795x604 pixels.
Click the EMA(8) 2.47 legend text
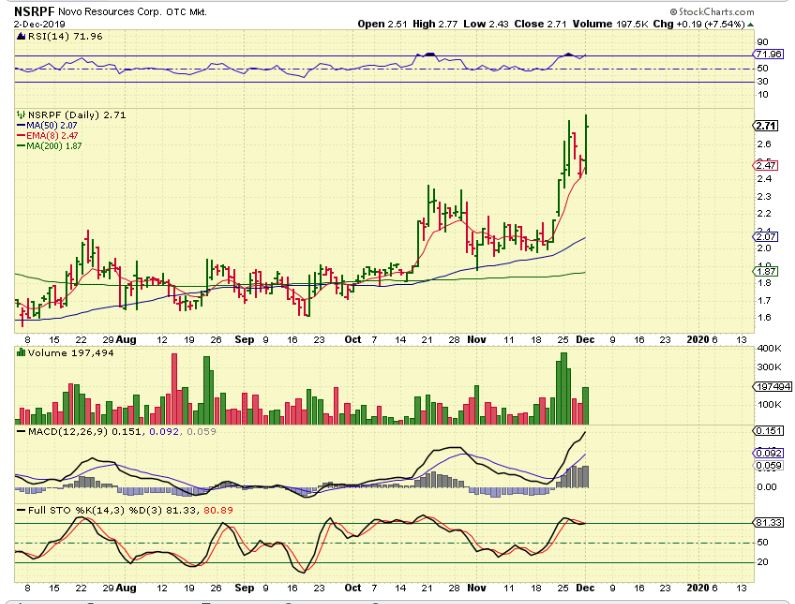point(52,135)
